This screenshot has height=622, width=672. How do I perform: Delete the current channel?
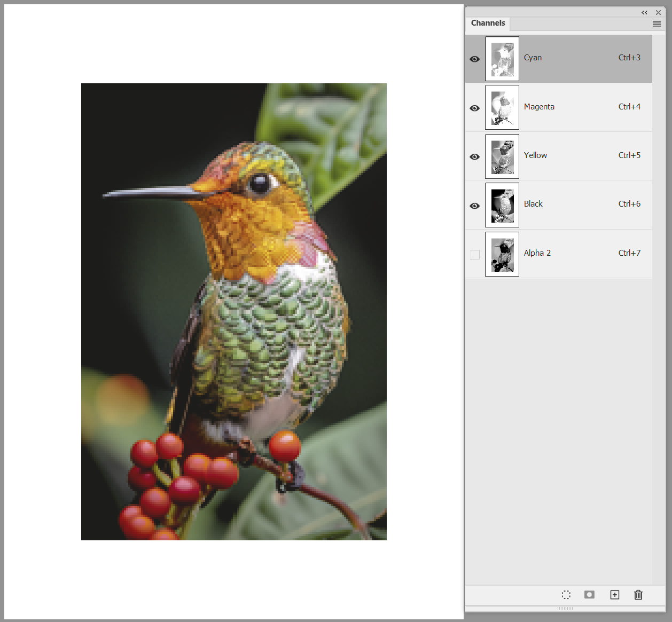pyautogui.click(x=638, y=595)
